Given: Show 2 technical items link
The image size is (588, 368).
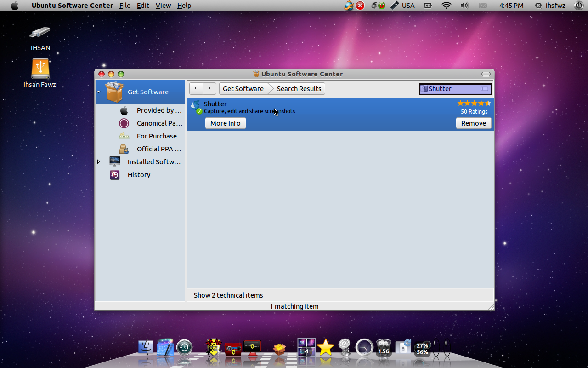Looking at the screenshot, I should tap(228, 295).
